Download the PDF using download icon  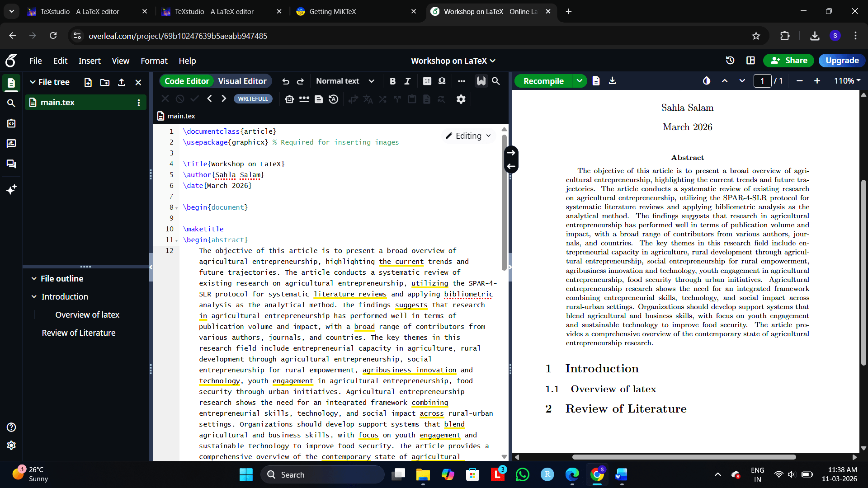click(x=612, y=81)
